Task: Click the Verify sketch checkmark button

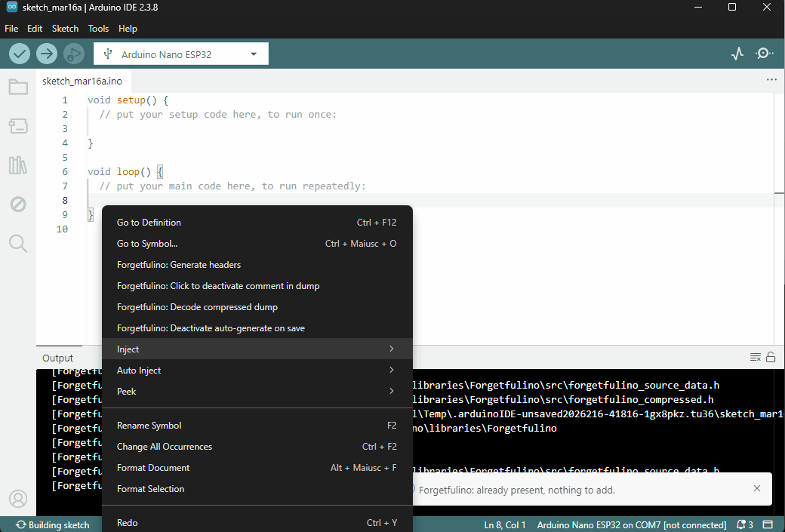Action: tap(20, 54)
